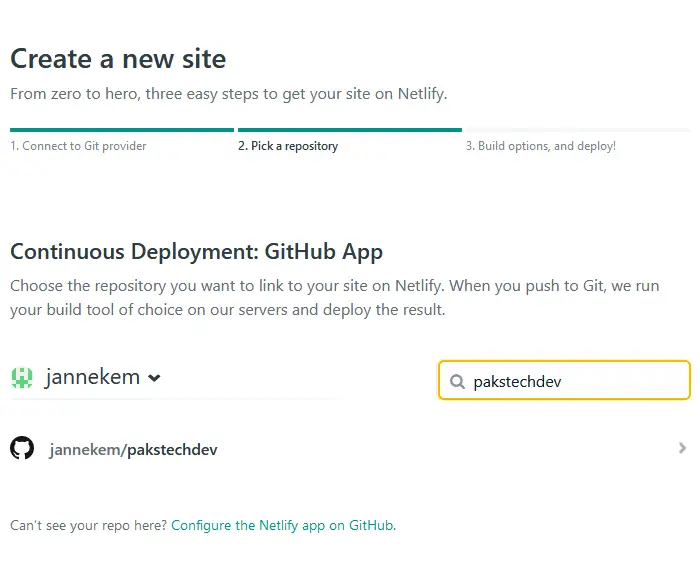Click the text Can't see your repo here?
The width and height of the screenshot is (700, 576).
[88, 525]
